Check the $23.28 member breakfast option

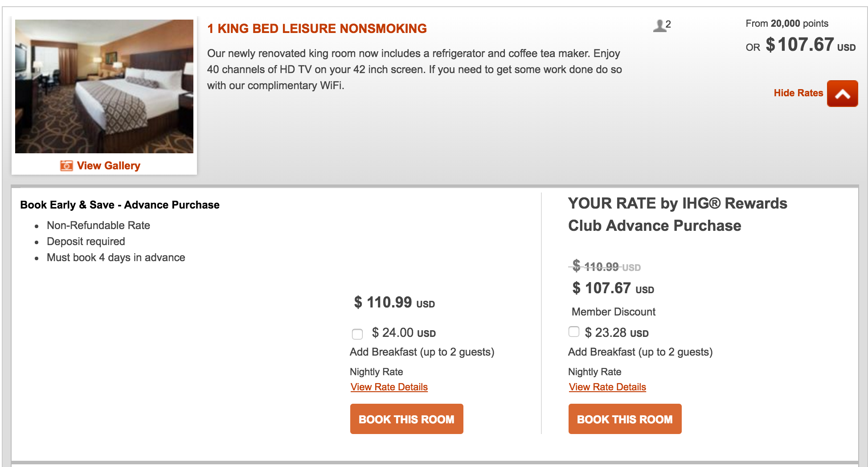click(x=574, y=332)
